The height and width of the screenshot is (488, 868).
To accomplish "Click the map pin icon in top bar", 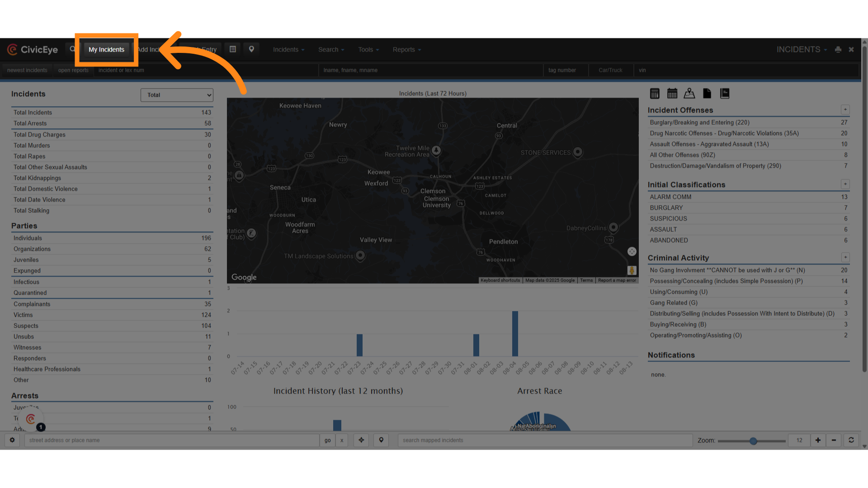I will (251, 49).
